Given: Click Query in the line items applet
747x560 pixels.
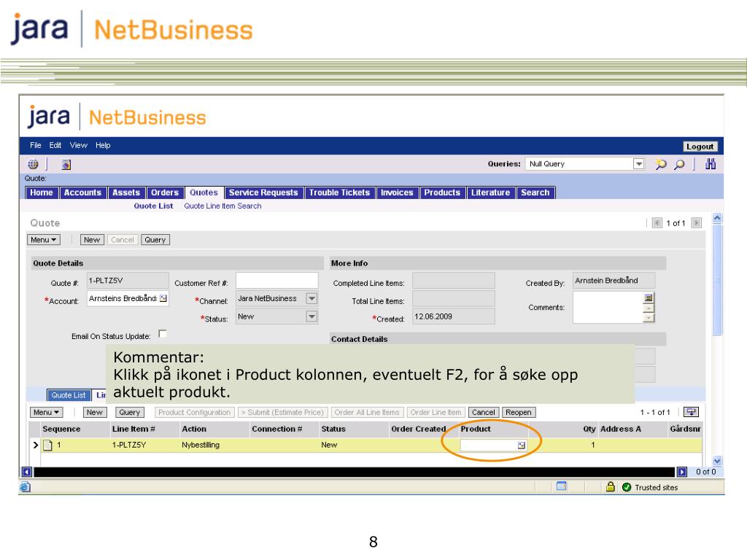Looking at the screenshot, I should 130,413.
